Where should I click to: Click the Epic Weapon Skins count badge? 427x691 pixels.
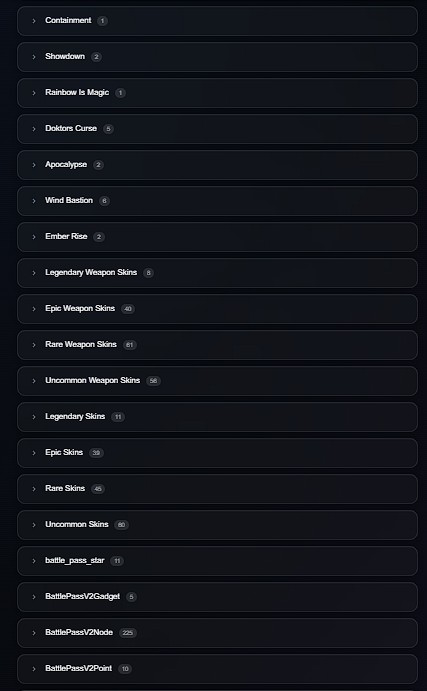(128, 309)
